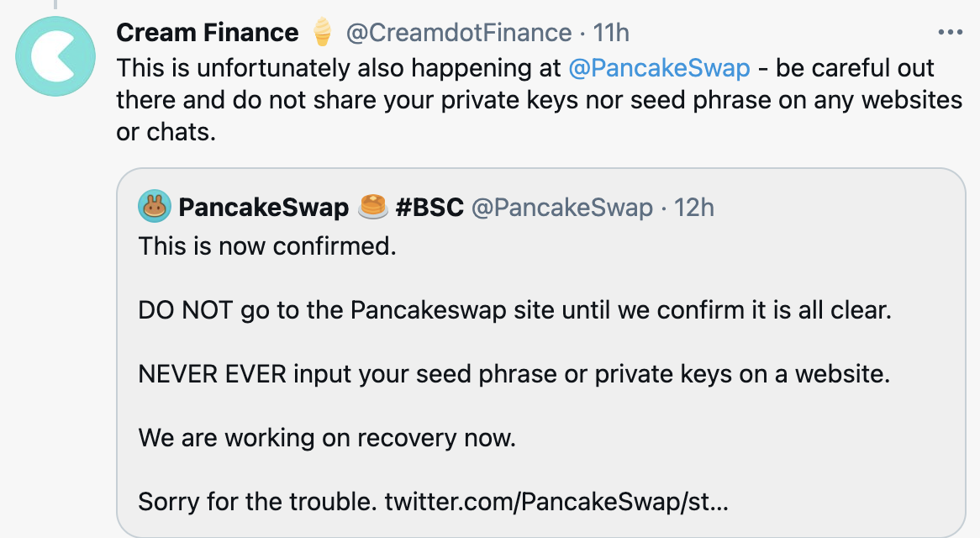Click the @CreamdotFinance handle
Screen dimensions: 980x538
(x=459, y=33)
